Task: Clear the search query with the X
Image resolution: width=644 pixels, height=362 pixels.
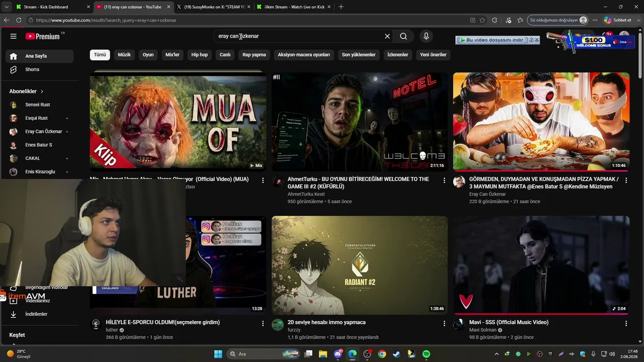Action: (387, 36)
